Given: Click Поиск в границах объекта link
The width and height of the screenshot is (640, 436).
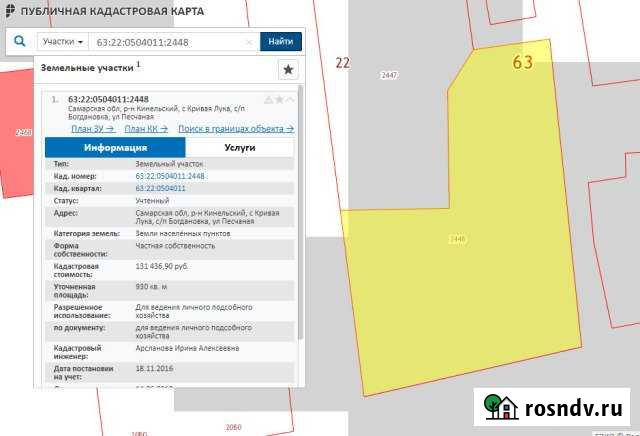Looking at the screenshot, I should click(x=235, y=129).
